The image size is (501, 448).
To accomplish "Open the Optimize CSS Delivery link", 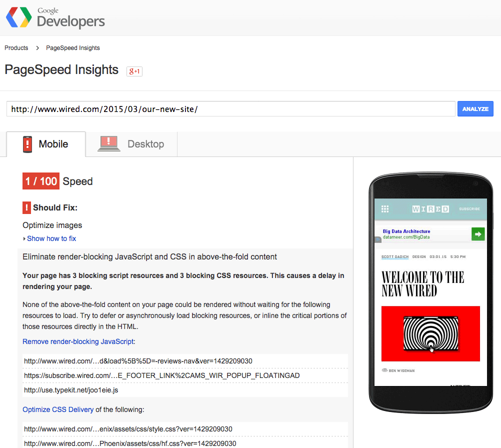I will [x=58, y=409].
